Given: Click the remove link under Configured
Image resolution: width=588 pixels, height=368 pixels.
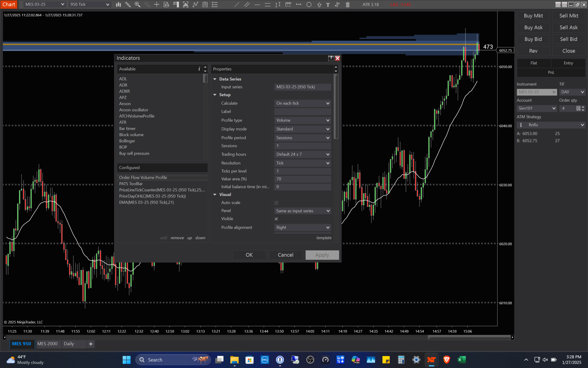Looking at the screenshot, I should pos(177,238).
